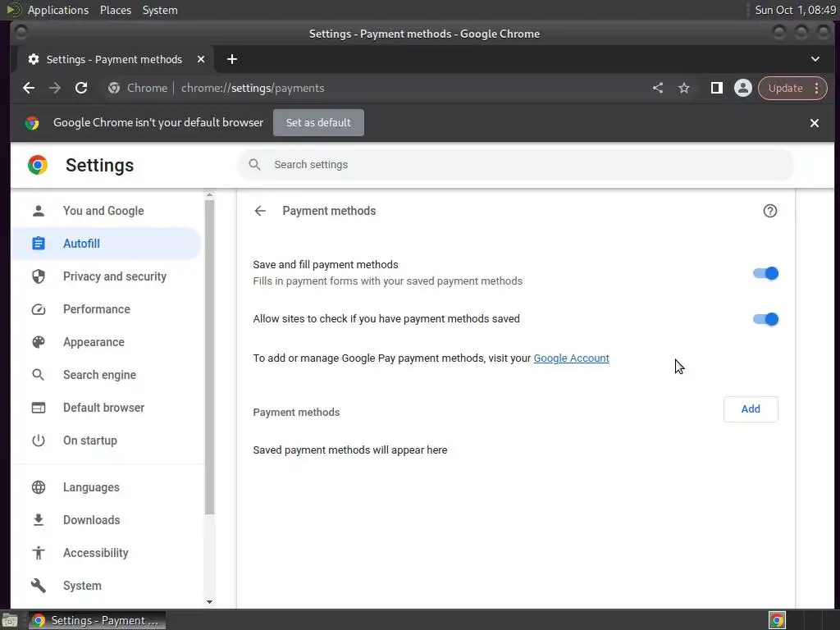Toggle Save and fill payment methods
The height and width of the screenshot is (630, 840).
(x=765, y=273)
